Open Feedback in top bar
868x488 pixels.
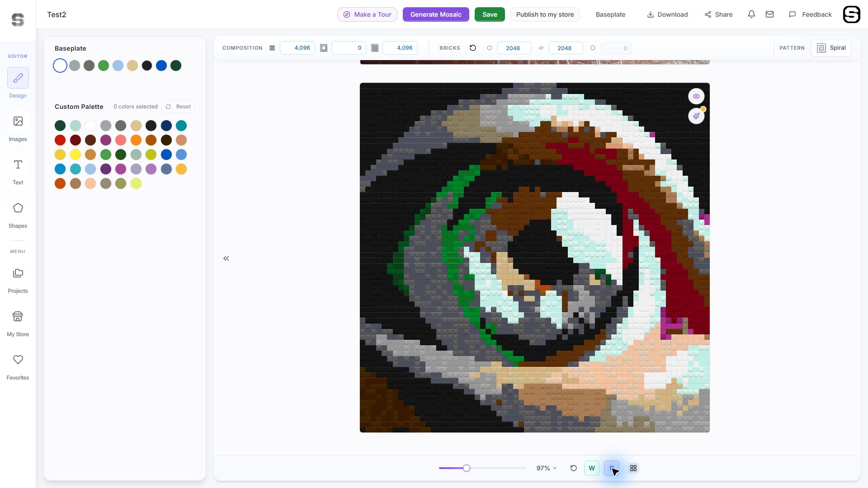coord(810,14)
